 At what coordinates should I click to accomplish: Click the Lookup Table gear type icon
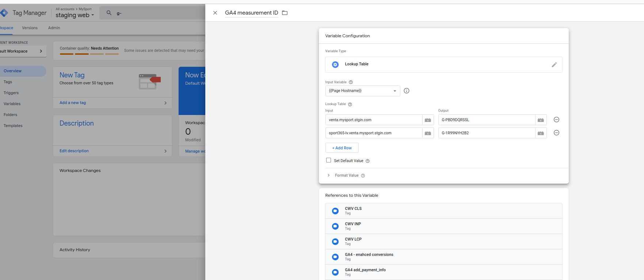coord(335,65)
